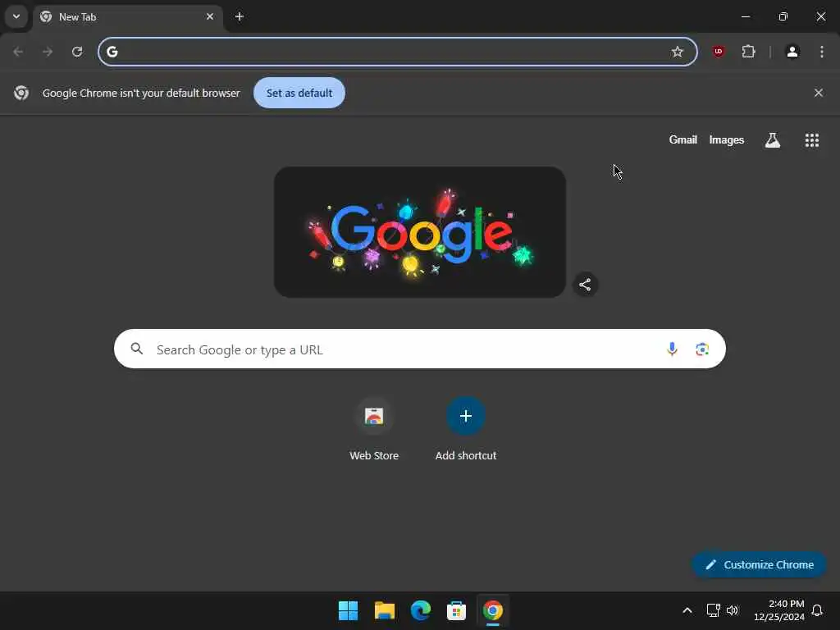Open File Explorer from taskbar
The width and height of the screenshot is (840, 630).
pyautogui.click(x=385, y=610)
